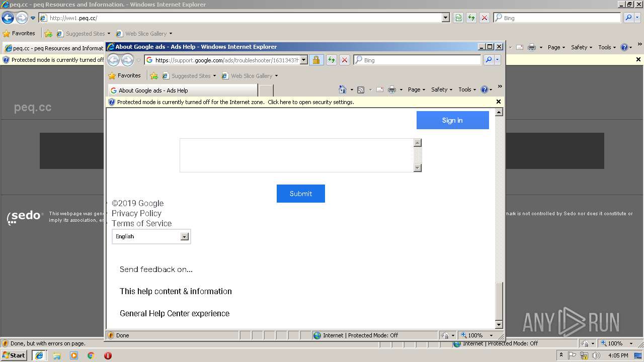644x362 pixels.
Task: Click inside the feedback text area
Action: click(296, 155)
